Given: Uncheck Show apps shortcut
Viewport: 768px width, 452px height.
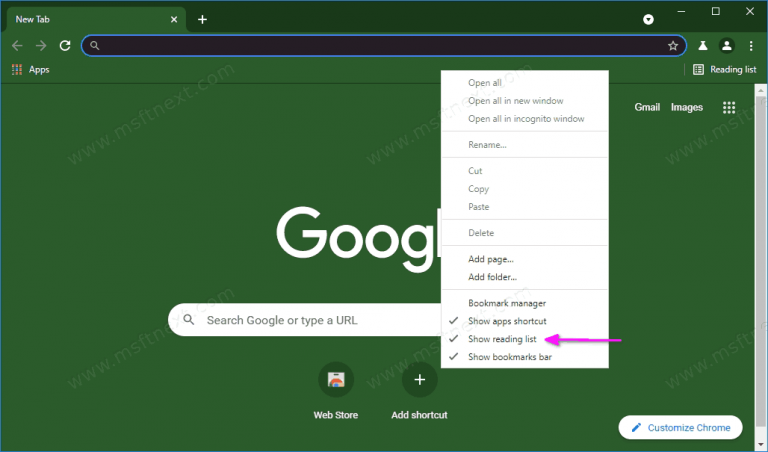Looking at the screenshot, I should tap(525, 321).
